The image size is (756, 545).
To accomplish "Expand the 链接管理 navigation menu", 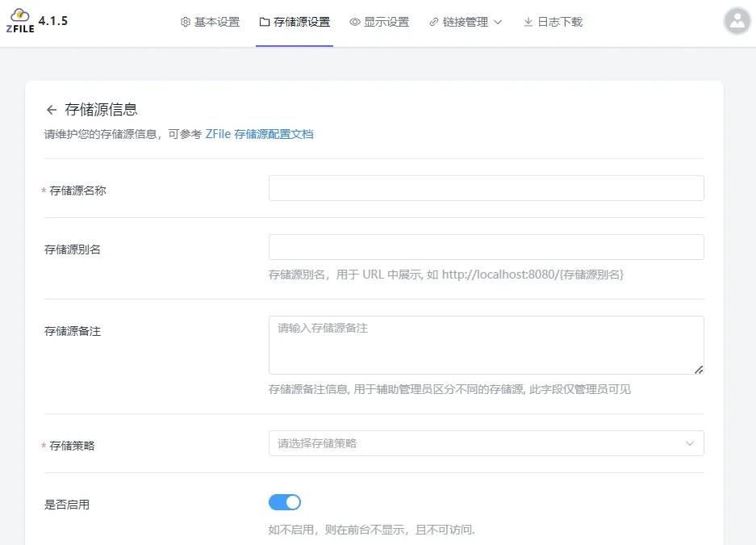I will (466, 22).
